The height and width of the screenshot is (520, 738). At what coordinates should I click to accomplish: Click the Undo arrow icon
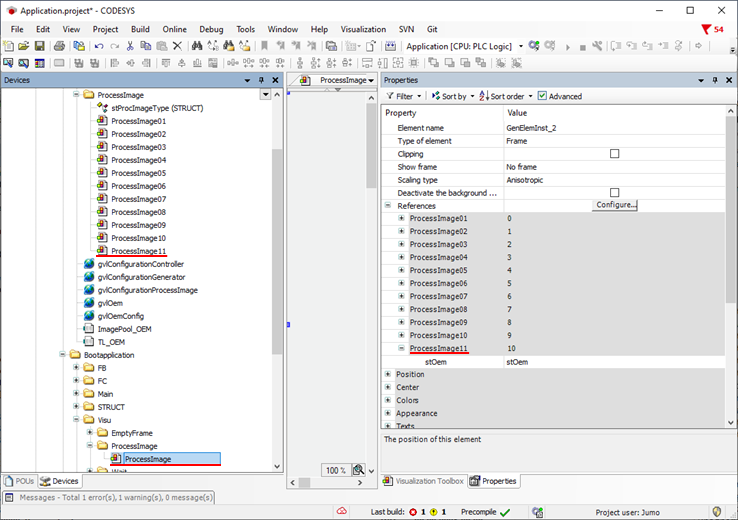(x=98, y=46)
